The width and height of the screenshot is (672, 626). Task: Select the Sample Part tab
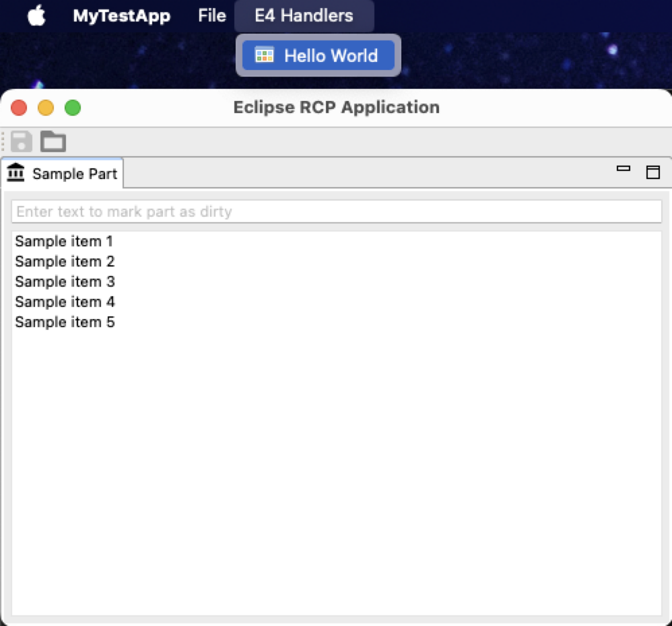[x=62, y=174]
